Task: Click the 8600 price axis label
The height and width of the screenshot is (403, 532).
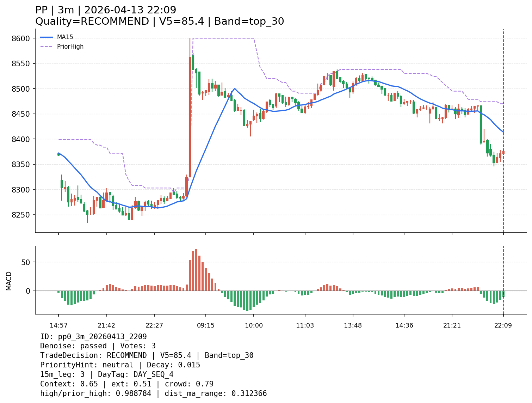Action: [23, 38]
